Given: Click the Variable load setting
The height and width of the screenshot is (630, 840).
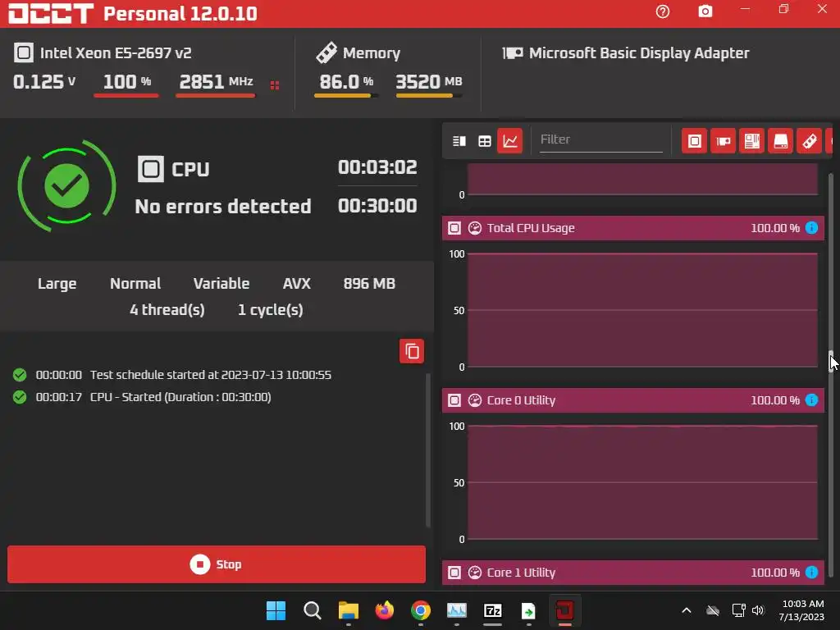Looking at the screenshot, I should [221, 283].
